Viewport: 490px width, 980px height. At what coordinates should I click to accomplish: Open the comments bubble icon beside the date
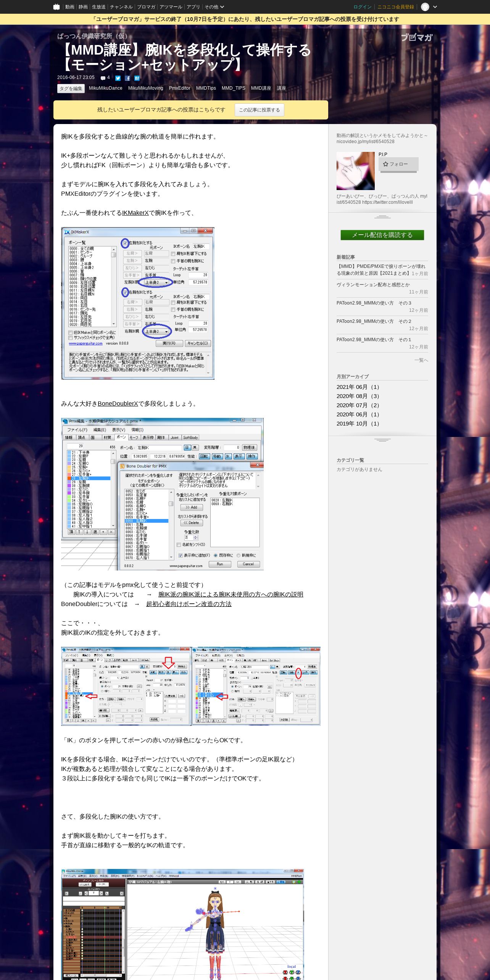point(103,78)
